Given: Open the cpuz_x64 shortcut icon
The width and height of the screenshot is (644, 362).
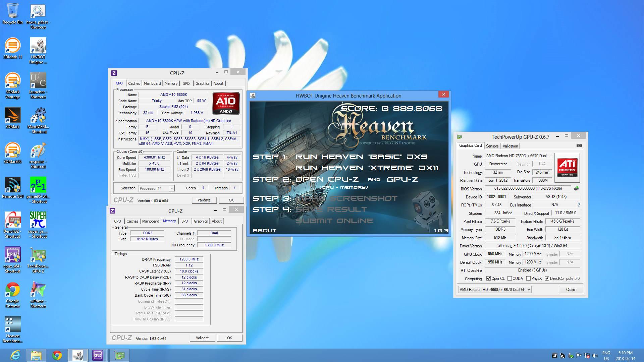Looking at the screenshot, I should click(13, 260).
